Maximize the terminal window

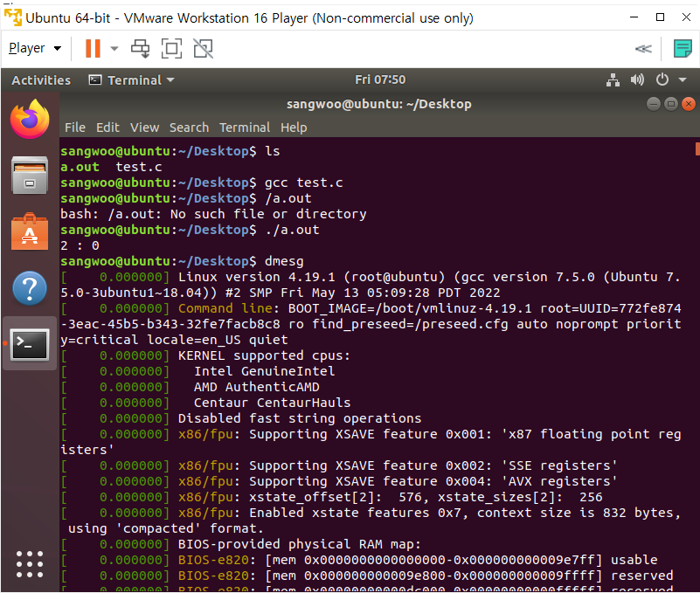[x=671, y=105]
